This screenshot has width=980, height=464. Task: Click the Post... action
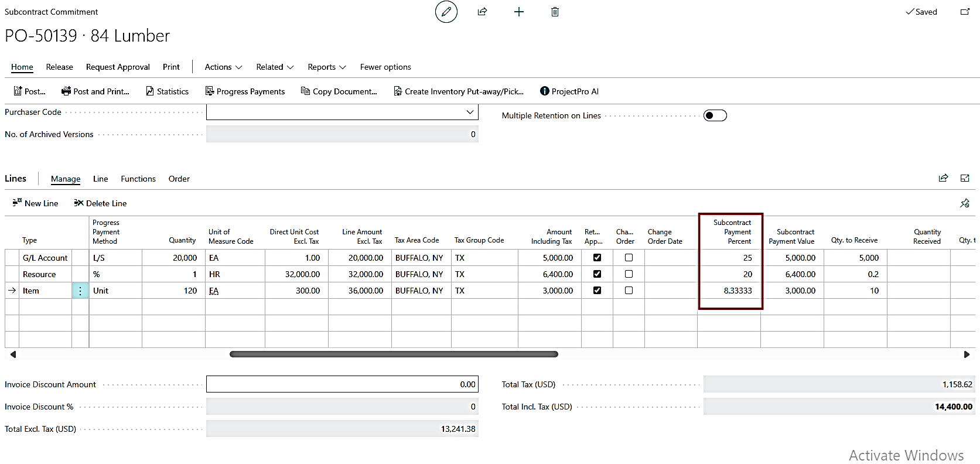pyautogui.click(x=29, y=91)
